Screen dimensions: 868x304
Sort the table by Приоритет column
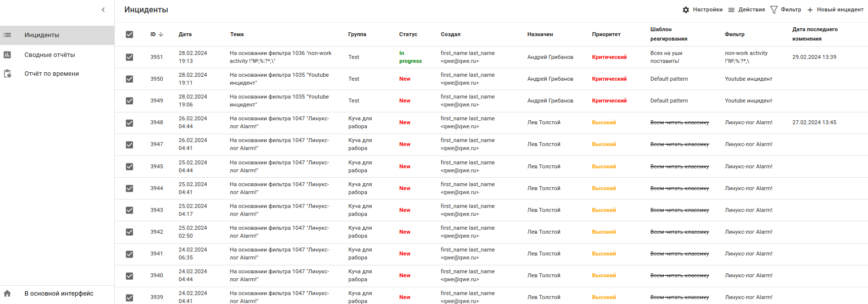point(606,35)
